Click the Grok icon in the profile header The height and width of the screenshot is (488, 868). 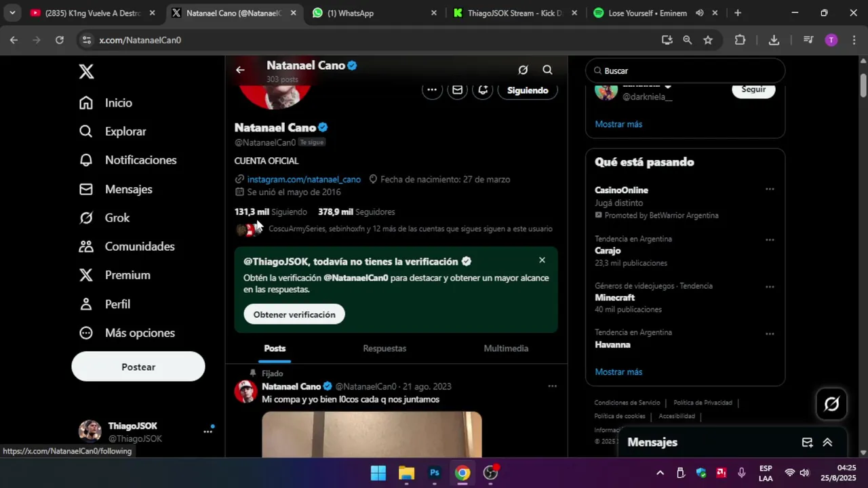[523, 70]
